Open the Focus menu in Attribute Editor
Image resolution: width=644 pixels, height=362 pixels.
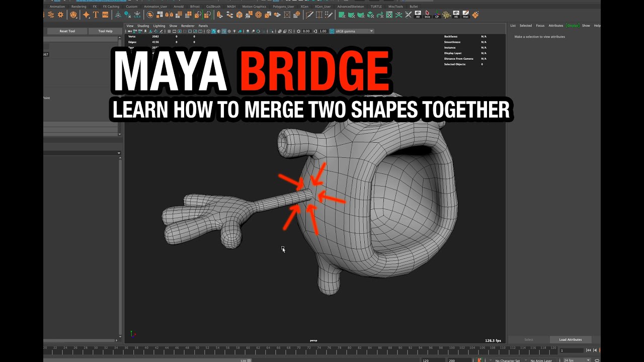(x=540, y=26)
